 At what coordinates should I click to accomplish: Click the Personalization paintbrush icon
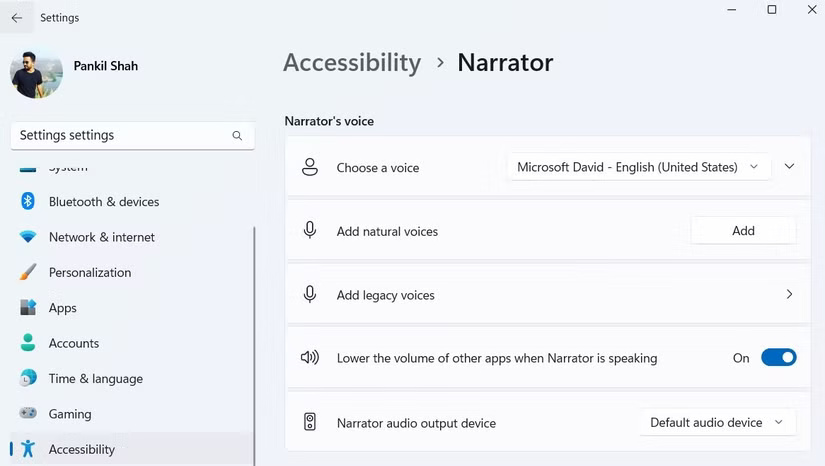pos(28,272)
